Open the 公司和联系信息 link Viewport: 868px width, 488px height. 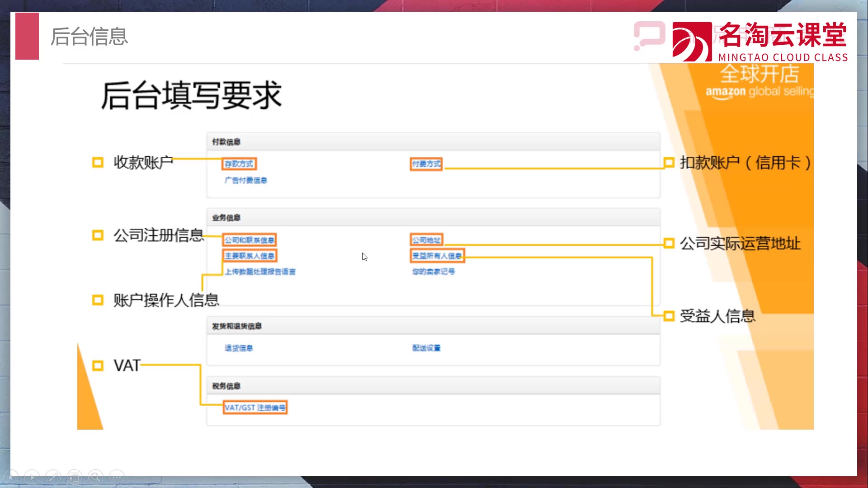[250, 240]
